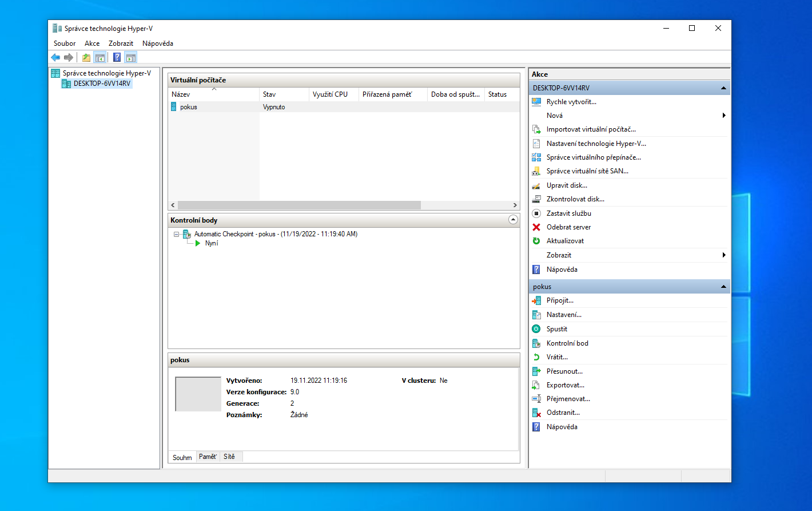The image size is (812, 511).
Task: Click the Exportovat icon
Action: [x=536, y=385]
